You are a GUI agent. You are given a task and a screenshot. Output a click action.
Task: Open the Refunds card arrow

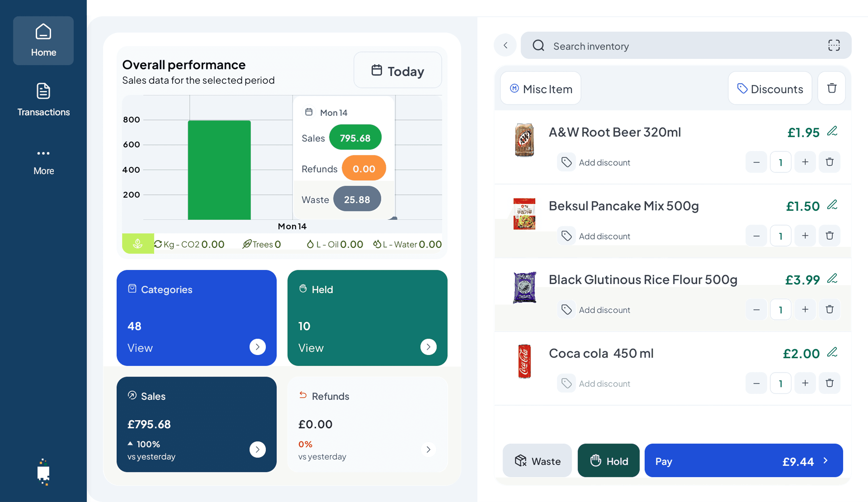point(428,450)
